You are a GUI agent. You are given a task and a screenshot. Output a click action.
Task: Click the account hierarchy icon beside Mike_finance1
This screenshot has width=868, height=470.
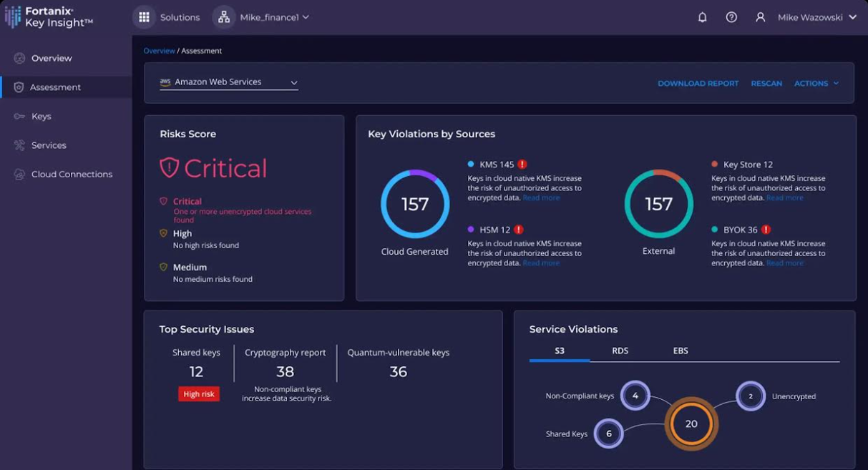224,17
